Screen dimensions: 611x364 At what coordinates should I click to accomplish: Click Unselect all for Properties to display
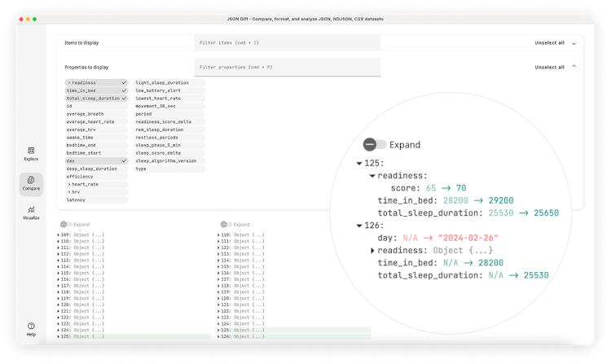pos(549,67)
